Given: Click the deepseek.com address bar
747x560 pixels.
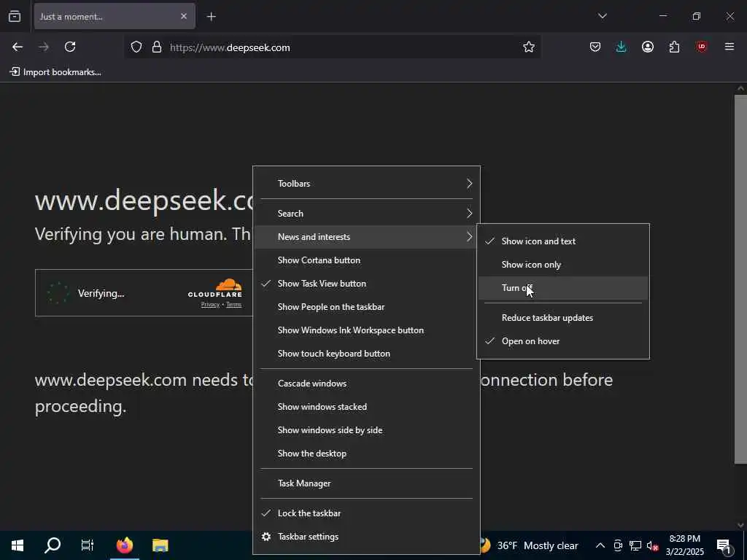Looking at the screenshot, I should [x=332, y=47].
